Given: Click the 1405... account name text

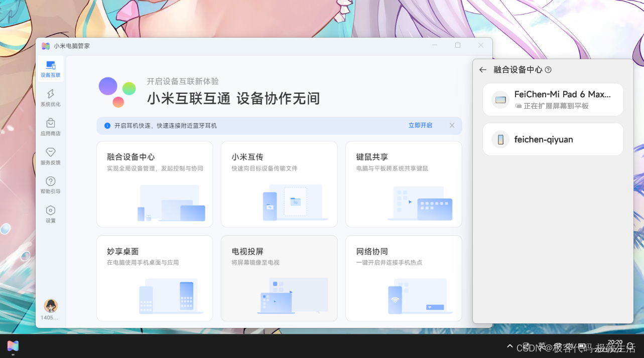Looking at the screenshot, I should click(x=49, y=317).
